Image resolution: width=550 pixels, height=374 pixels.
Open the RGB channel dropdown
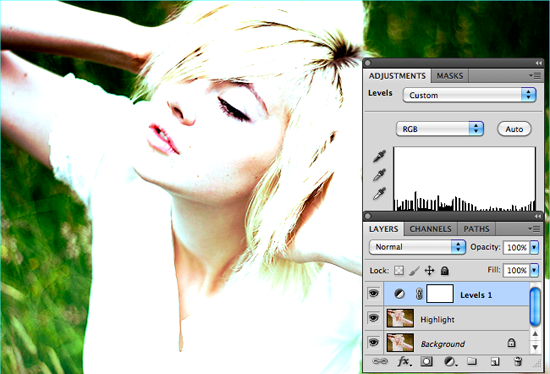tap(440, 129)
